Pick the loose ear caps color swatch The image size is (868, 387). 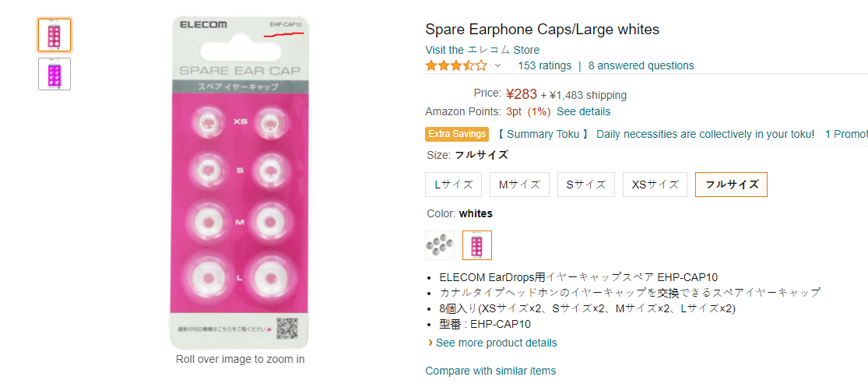point(440,245)
